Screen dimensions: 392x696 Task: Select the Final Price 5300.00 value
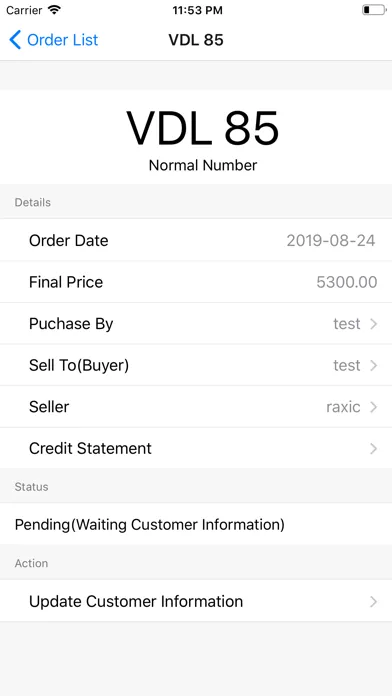[x=347, y=282]
